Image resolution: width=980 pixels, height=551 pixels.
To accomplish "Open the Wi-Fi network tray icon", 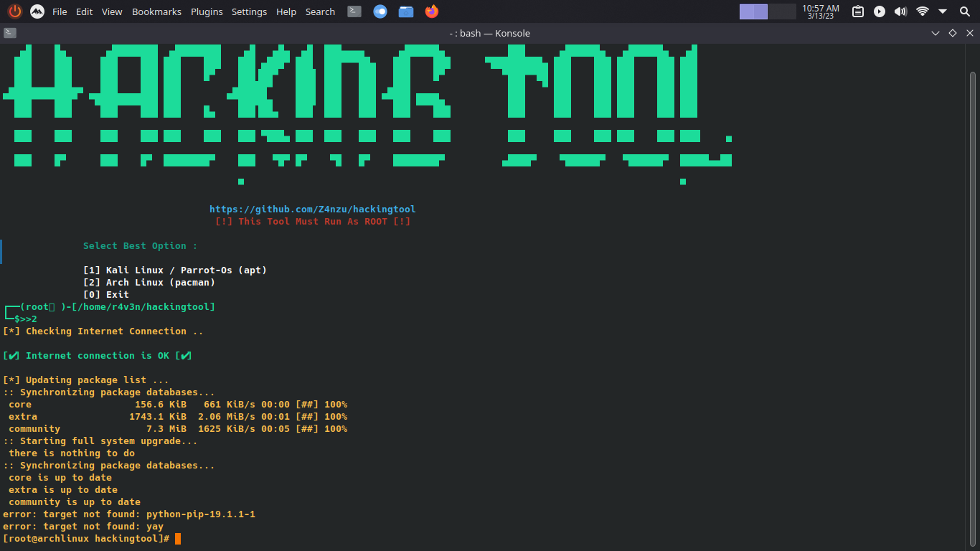I will [923, 11].
